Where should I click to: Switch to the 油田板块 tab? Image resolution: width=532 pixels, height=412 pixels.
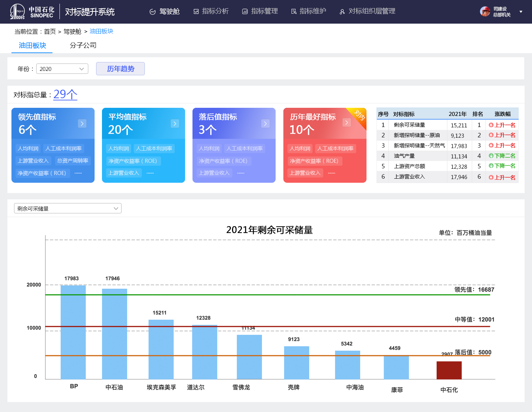pyautogui.click(x=32, y=45)
